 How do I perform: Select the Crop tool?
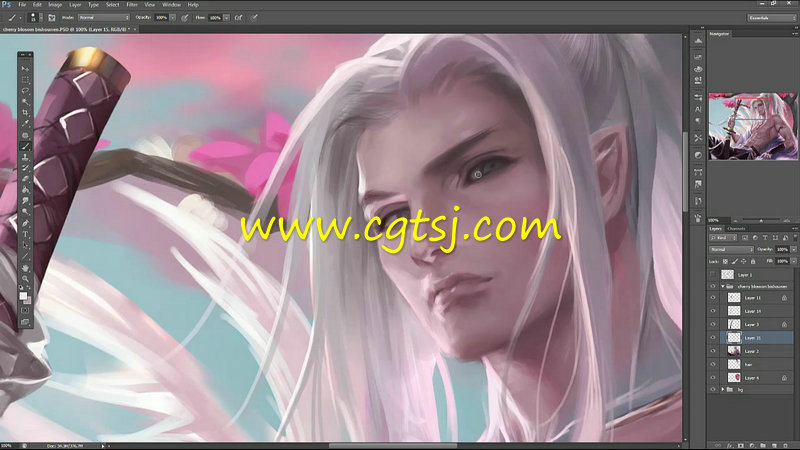(x=25, y=113)
